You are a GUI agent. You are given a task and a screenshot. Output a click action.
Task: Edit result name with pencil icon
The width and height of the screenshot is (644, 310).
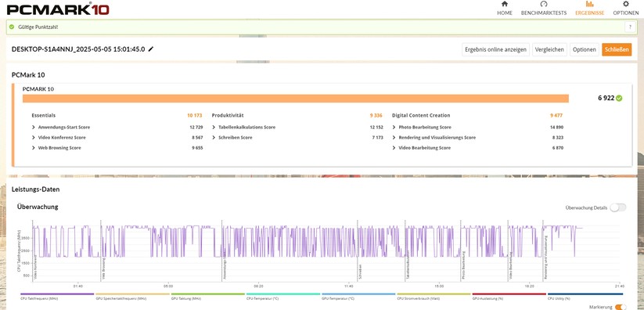[151, 49]
